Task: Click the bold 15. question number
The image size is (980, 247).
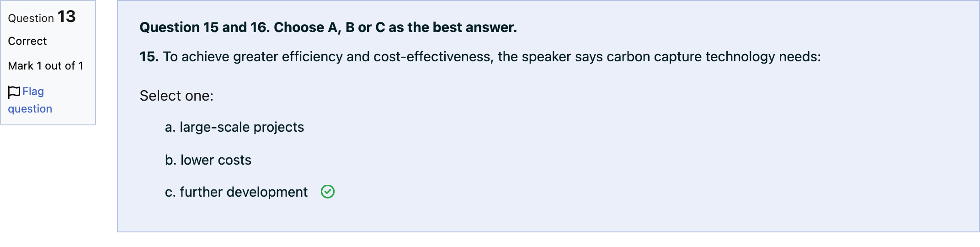Action: 149,57
